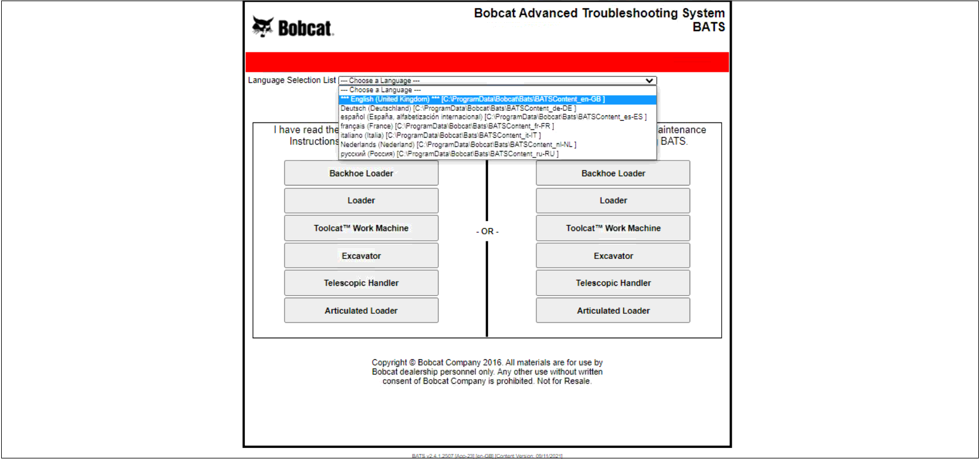
Task: Choose Deutsch (Deutschland) from language list
Action: 458,108
